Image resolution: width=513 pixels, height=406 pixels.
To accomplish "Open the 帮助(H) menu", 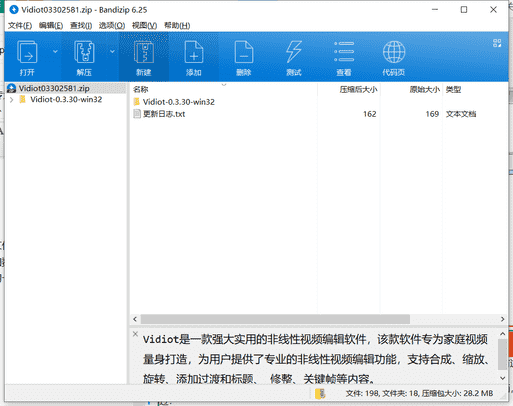I will [177, 25].
